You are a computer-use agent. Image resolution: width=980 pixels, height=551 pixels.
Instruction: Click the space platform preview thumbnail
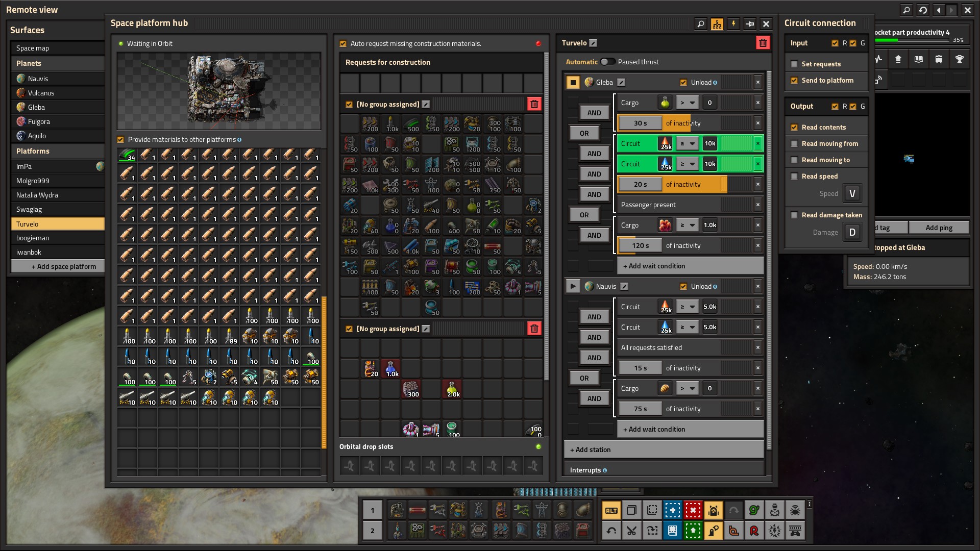click(219, 91)
